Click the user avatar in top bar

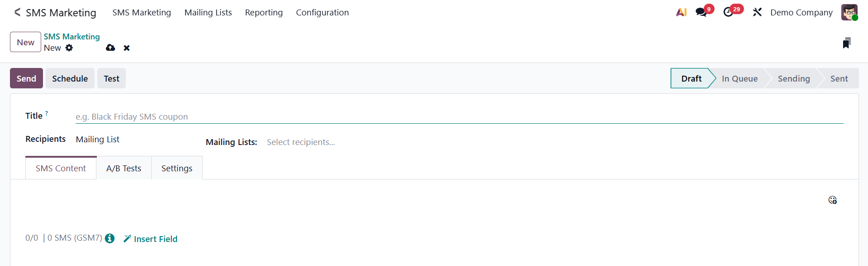pyautogui.click(x=849, y=12)
